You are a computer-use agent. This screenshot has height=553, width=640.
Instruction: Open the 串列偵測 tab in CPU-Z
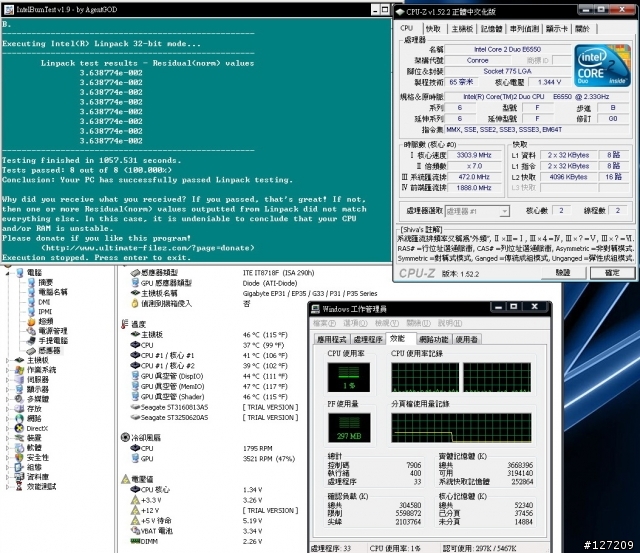coord(524,29)
